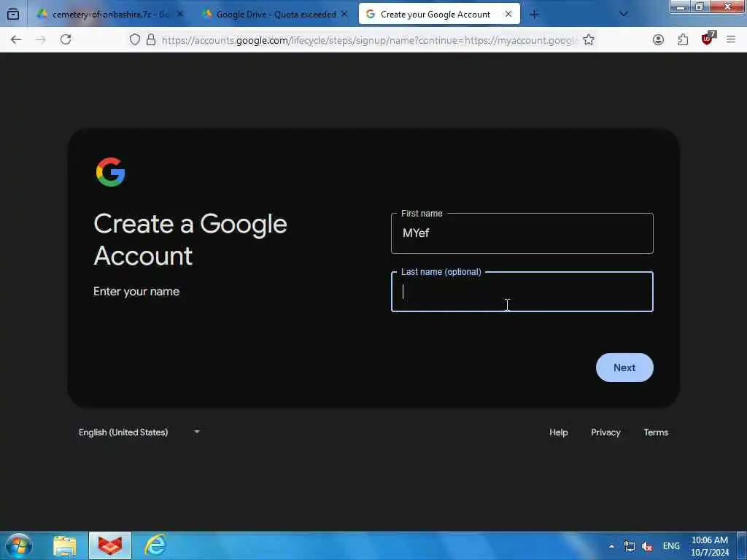Screen dimensions: 747x560
Task: Switch to cemetery-of-onbashira.7z tab
Action: click(111, 15)
